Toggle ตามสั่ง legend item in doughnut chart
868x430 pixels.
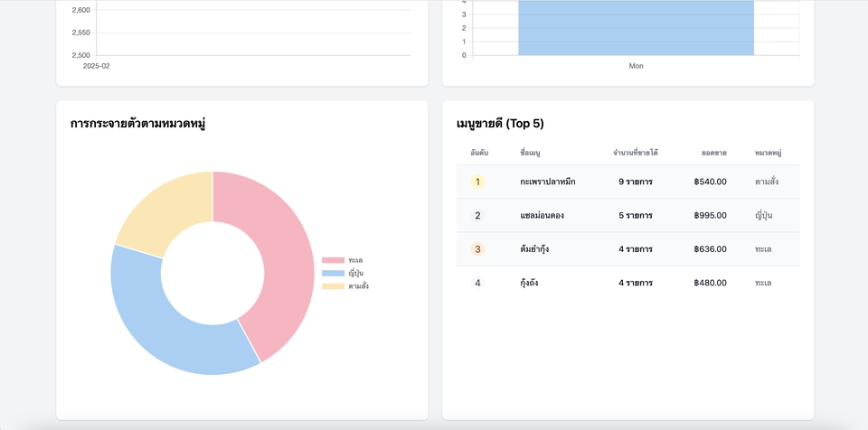345,286
